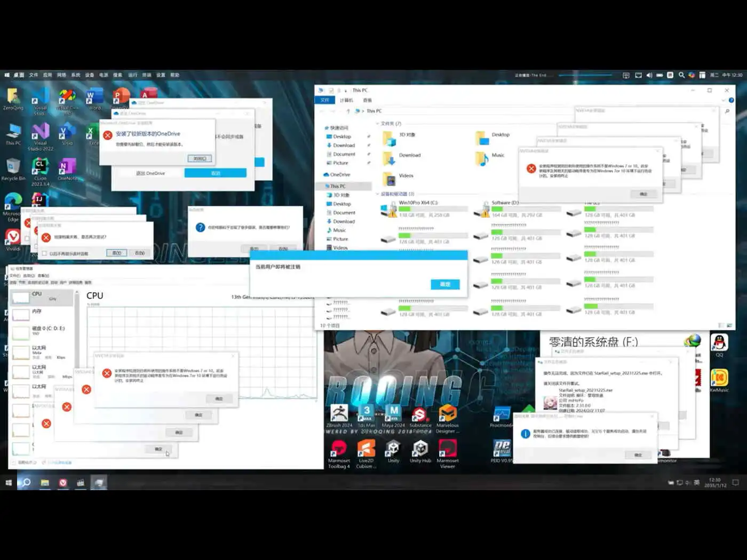Launch CLion 2023.3.4 desktop shortcut

coord(41,173)
